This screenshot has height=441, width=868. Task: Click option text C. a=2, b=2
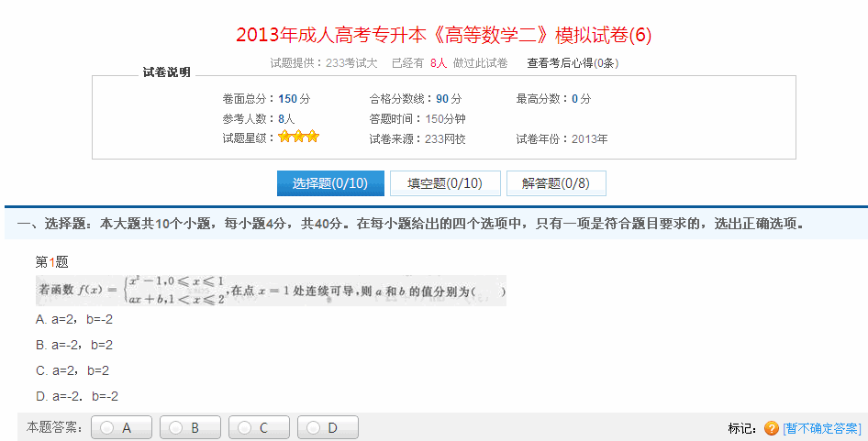coord(72,370)
